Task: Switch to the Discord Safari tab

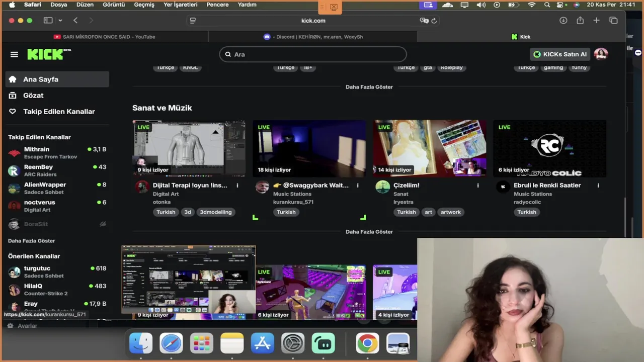Action: 313,37
